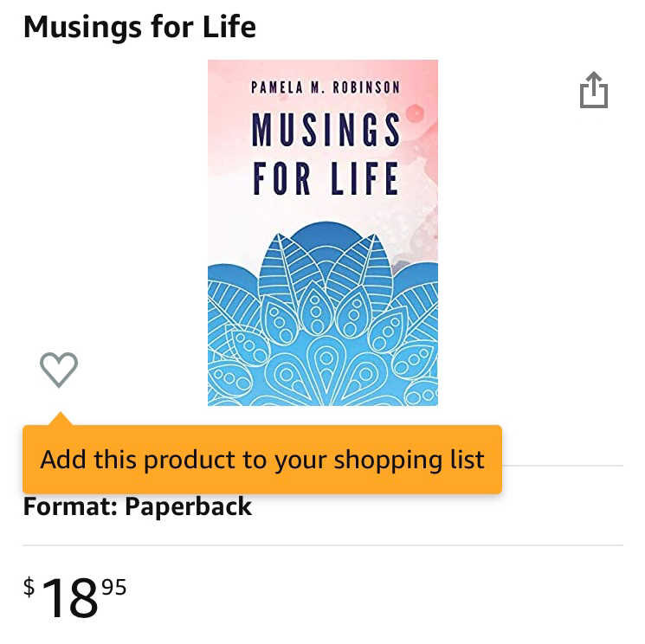Click divider line below Format row

click(322, 545)
